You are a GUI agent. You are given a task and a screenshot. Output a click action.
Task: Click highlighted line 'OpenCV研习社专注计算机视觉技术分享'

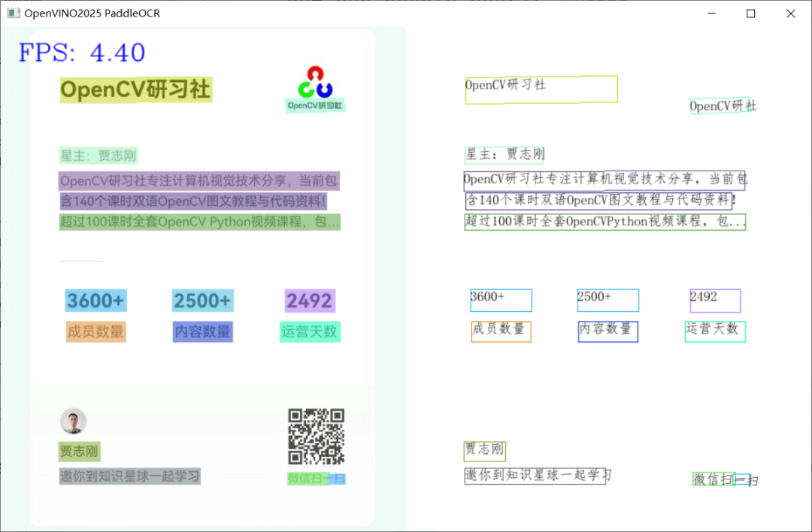[198, 180]
